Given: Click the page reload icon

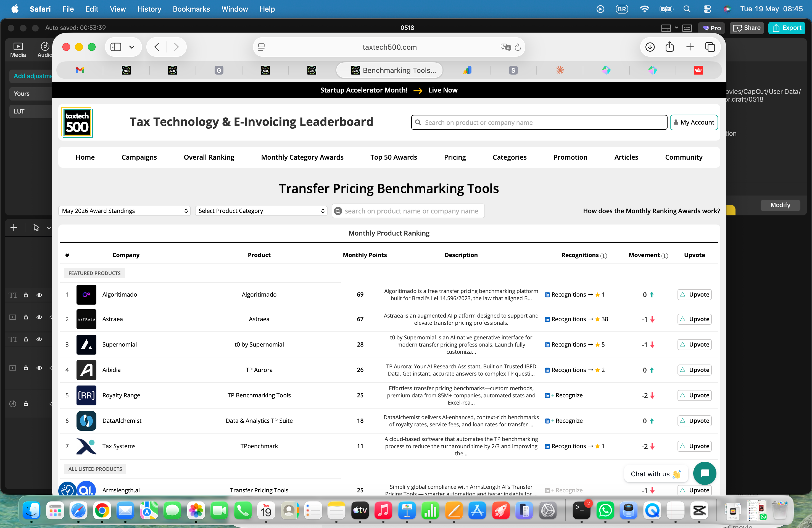Looking at the screenshot, I should coord(518,47).
